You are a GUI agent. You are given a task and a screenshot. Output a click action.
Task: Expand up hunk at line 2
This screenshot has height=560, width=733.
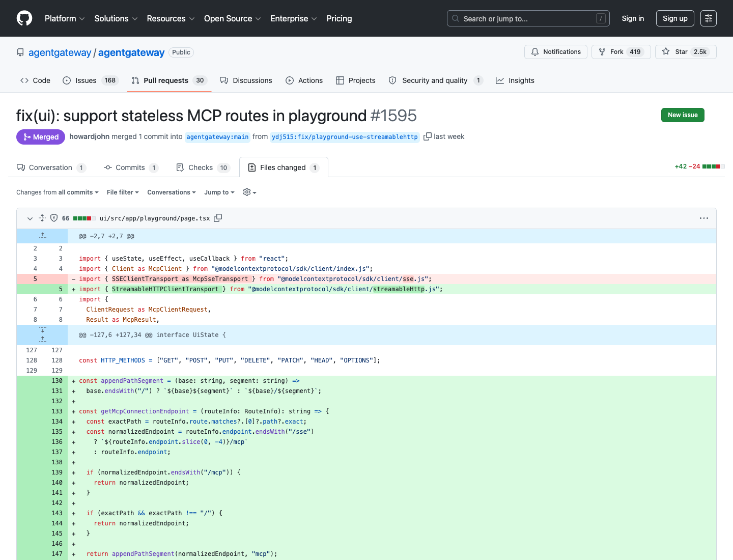(42, 236)
